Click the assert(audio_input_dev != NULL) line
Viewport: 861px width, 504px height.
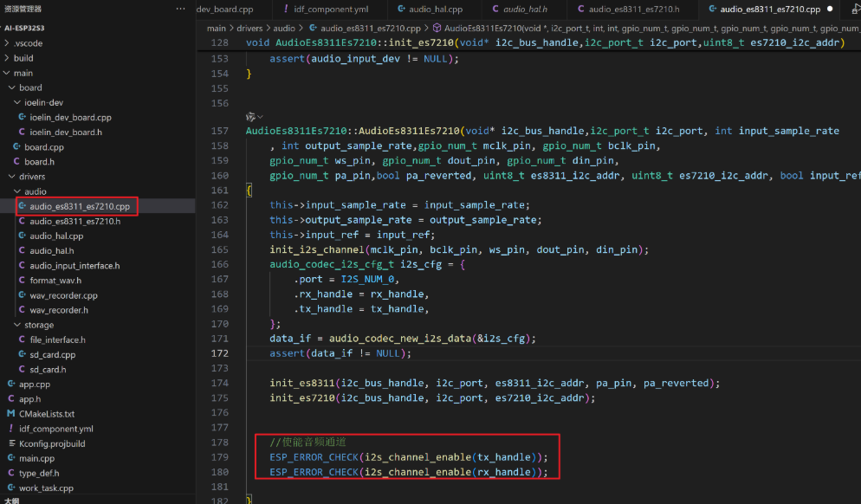[364, 58]
